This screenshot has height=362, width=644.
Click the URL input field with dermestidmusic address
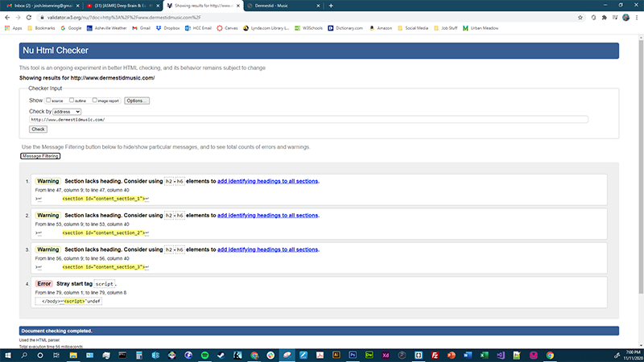point(308,119)
